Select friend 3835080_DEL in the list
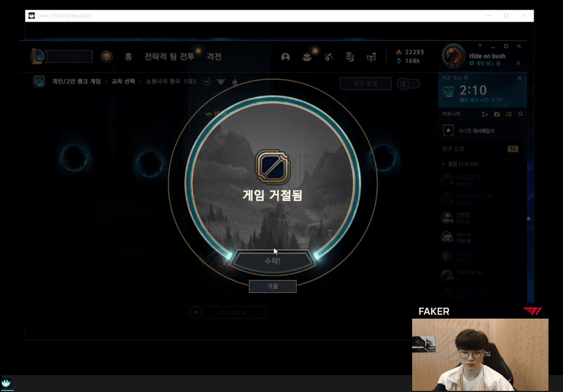 point(482,199)
